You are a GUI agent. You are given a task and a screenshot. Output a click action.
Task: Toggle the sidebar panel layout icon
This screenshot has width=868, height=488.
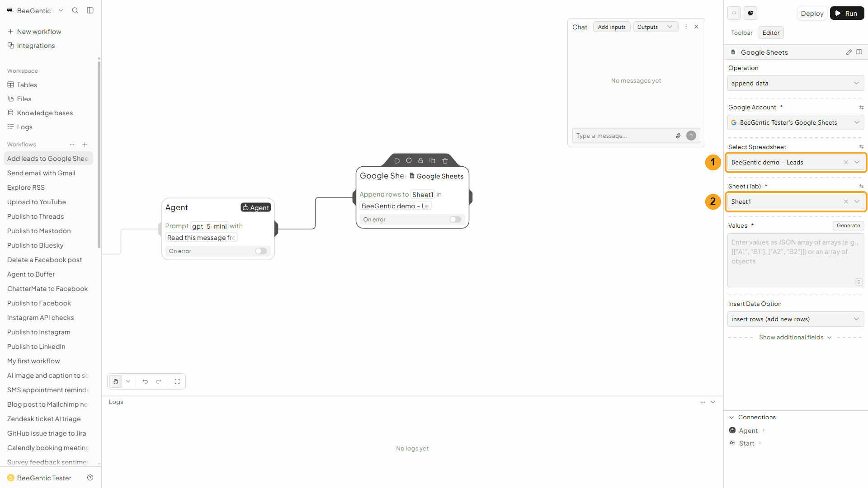pyautogui.click(x=90, y=10)
